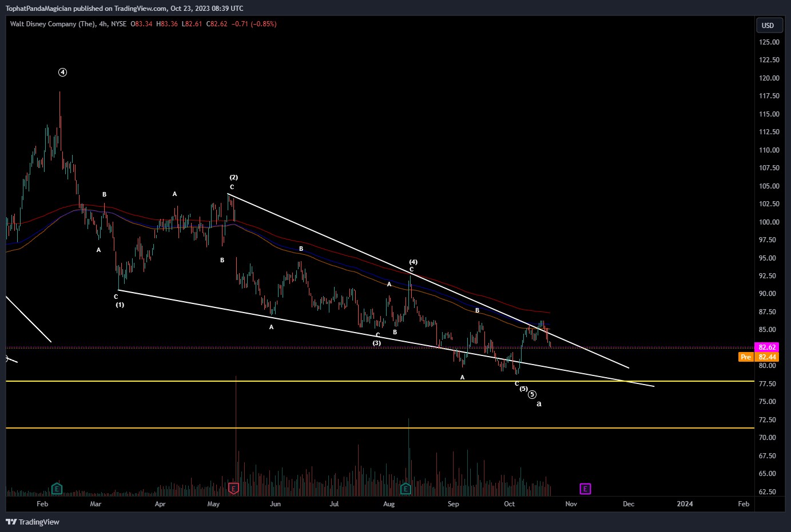This screenshot has width=791, height=532.
Task: Click the 125.00 price axis label
Action: pos(769,42)
